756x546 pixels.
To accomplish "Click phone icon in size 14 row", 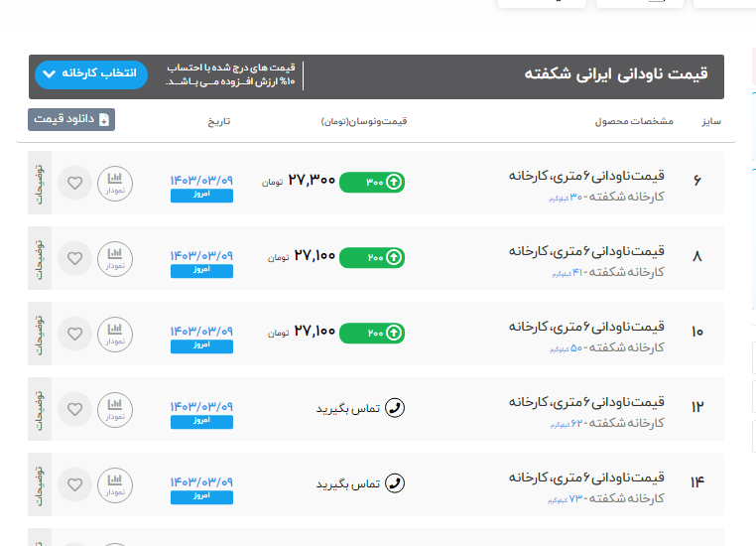I will pyautogui.click(x=395, y=483).
